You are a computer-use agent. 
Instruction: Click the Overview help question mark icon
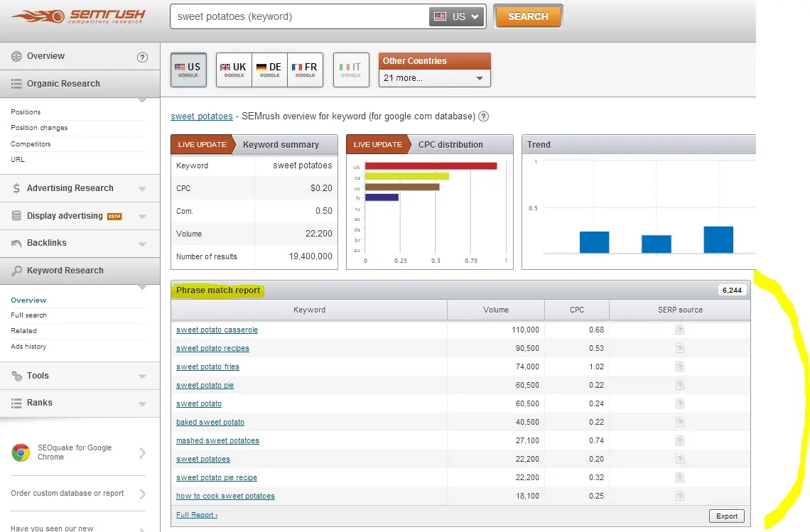pyautogui.click(x=142, y=58)
